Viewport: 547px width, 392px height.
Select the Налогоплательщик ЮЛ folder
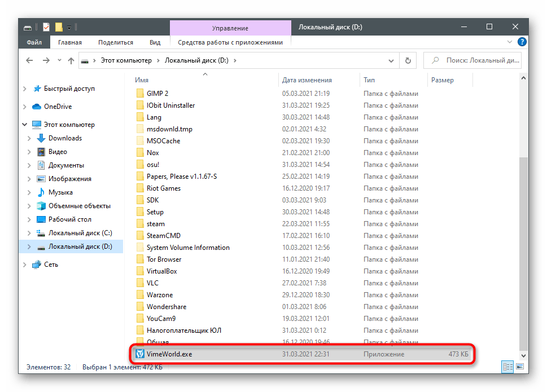click(184, 331)
